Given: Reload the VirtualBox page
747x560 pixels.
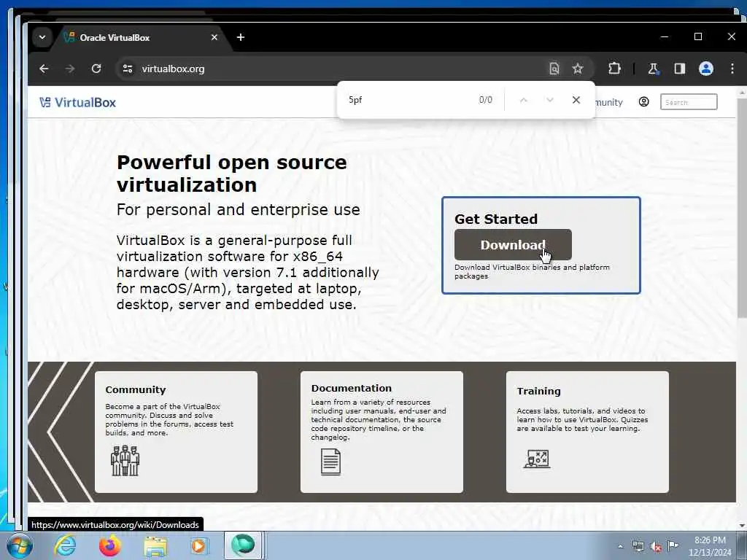Looking at the screenshot, I should [x=96, y=69].
